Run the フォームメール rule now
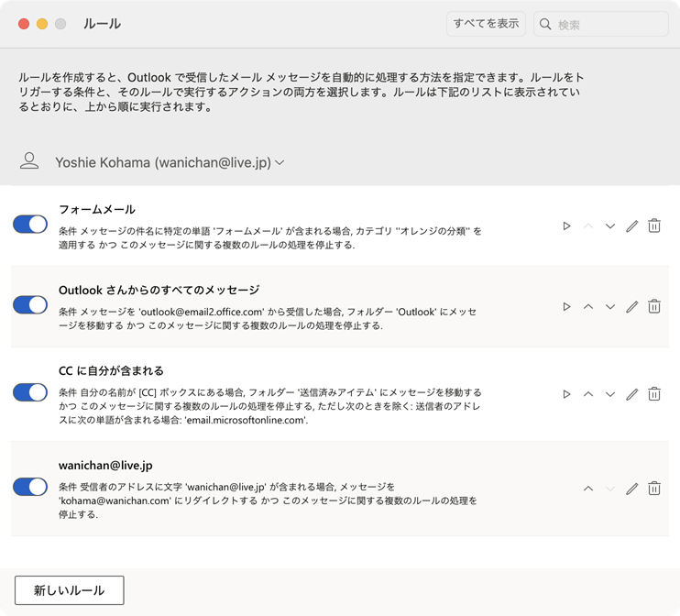 point(566,225)
